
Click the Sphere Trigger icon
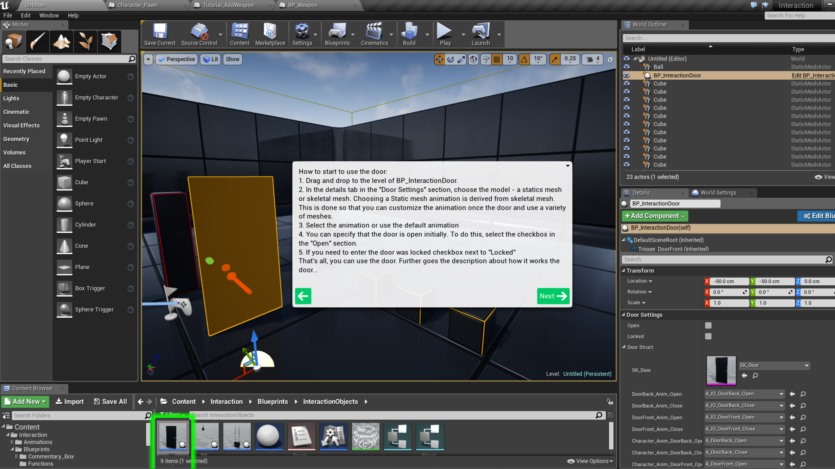click(64, 310)
